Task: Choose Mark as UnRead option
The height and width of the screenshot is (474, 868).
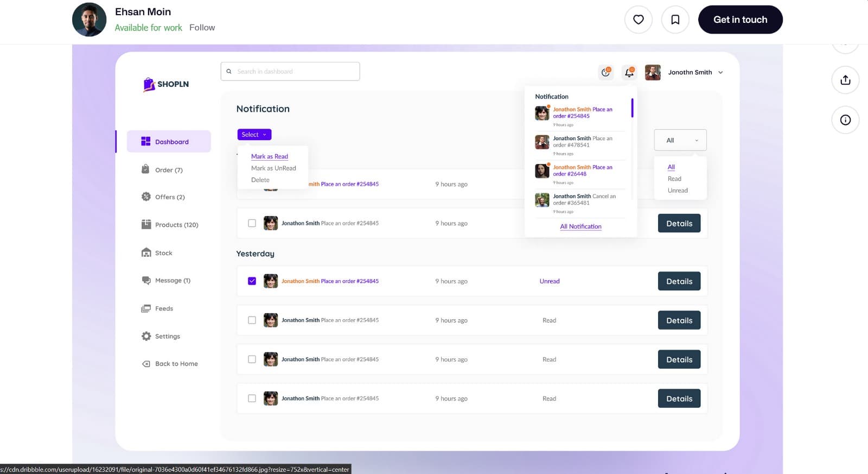Action: tap(273, 168)
